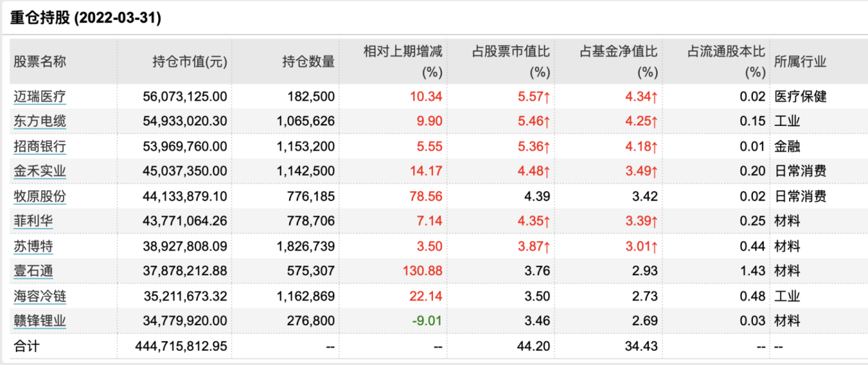This screenshot has width=868, height=365.
Task: Open the 金禾实业 stock link
Action: [40, 171]
